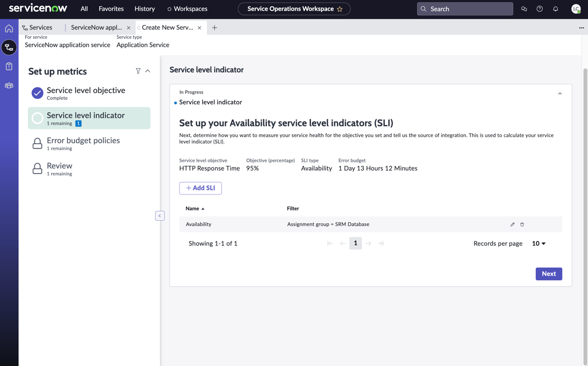Click the Filter column header
Image resolution: width=588 pixels, height=366 pixels.
(293, 209)
